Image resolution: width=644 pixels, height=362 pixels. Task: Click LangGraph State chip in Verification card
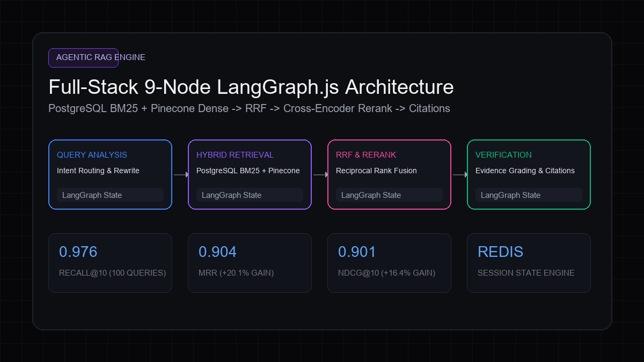coord(529,195)
